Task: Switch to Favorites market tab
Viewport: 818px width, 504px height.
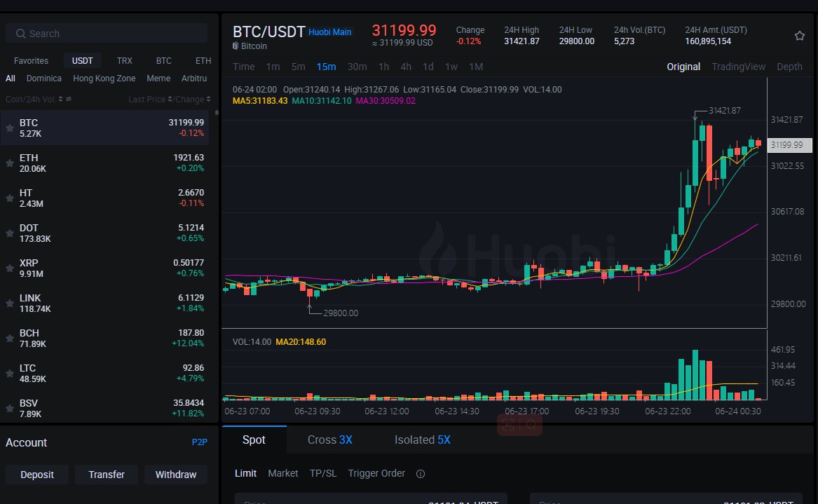Action: coord(31,60)
